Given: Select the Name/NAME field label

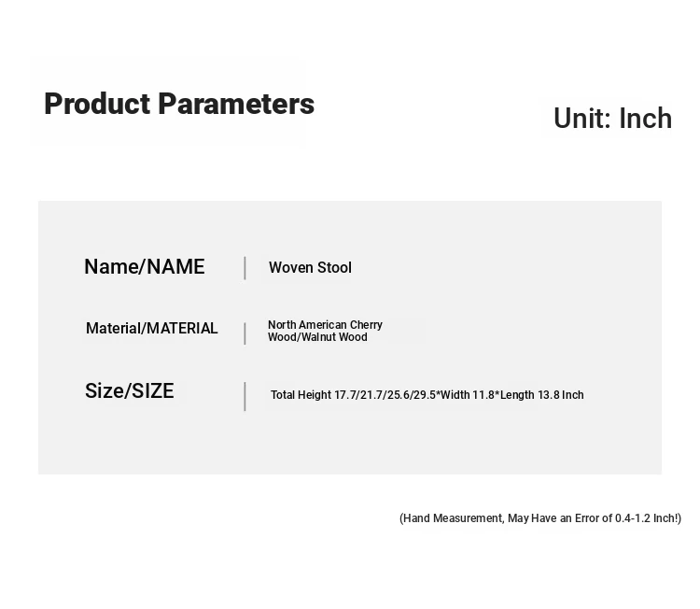Looking at the screenshot, I should [145, 267].
